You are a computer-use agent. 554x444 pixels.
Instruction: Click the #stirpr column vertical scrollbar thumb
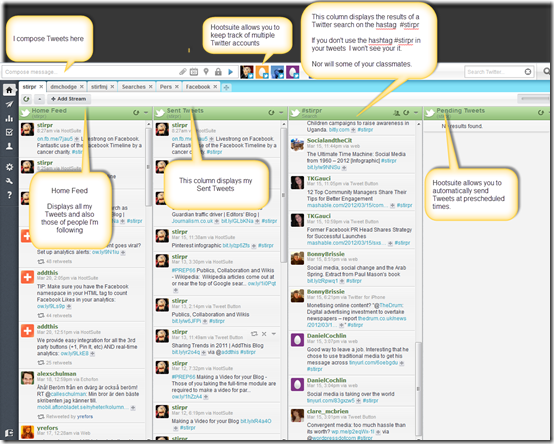tap(418, 389)
